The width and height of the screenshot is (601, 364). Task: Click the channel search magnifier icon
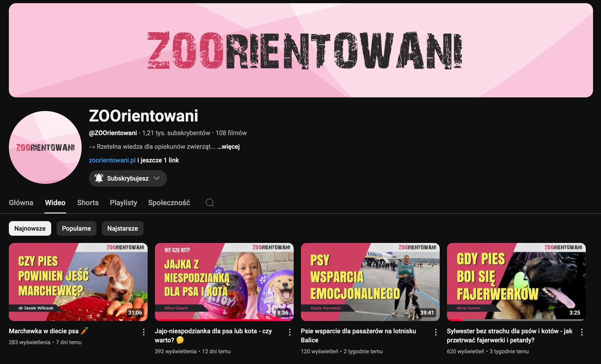[x=210, y=203]
